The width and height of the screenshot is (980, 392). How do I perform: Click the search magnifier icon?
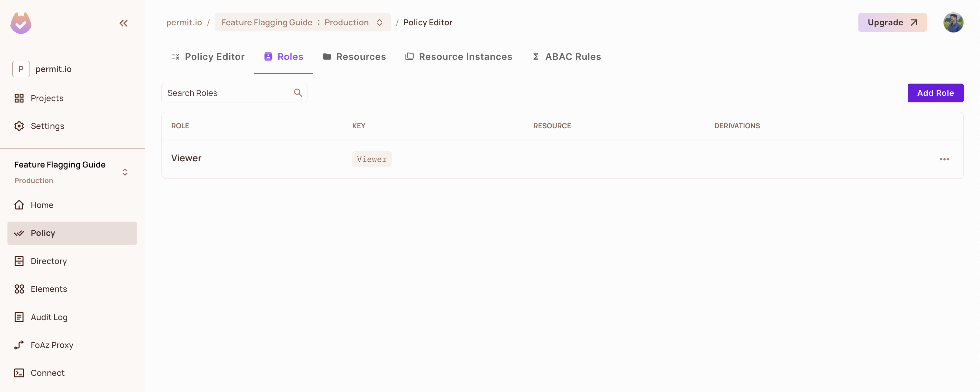click(298, 93)
